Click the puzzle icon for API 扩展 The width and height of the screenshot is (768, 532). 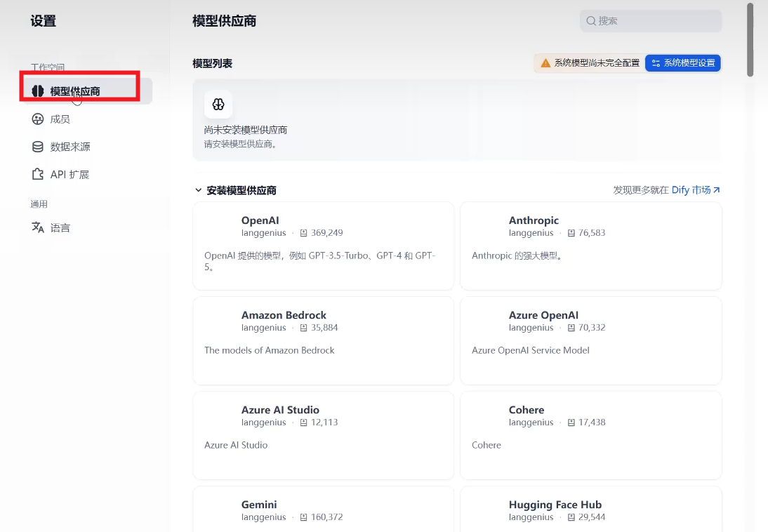click(38, 174)
